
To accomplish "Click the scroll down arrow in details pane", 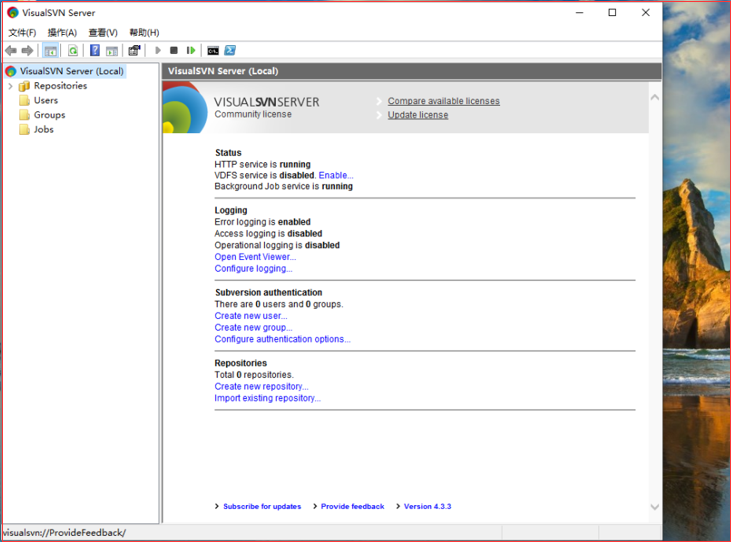I will coord(655,507).
